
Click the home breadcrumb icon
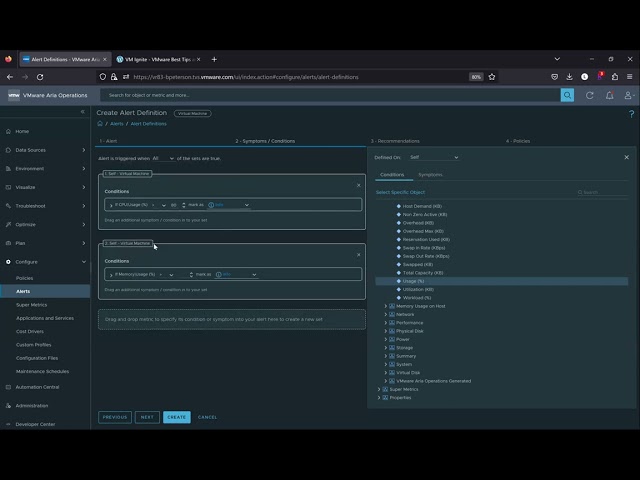click(100, 124)
